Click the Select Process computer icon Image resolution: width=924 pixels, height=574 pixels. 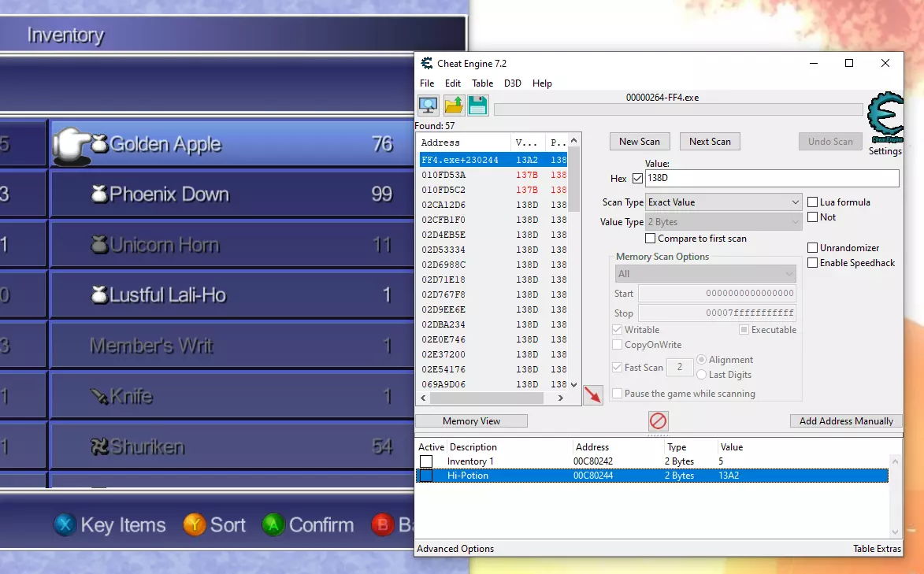point(428,106)
